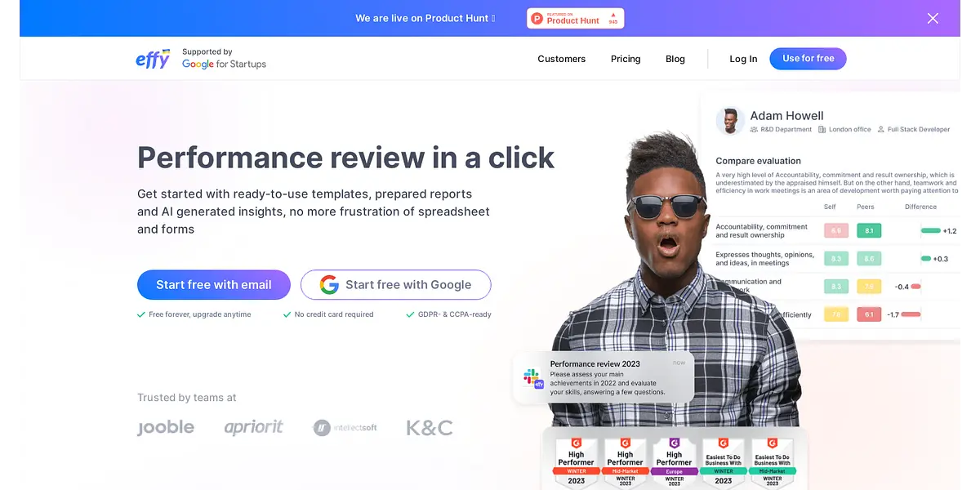Image resolution: width=980 pixels, height=490 pixels.
Task: Open the Customers menu item
Action: 561,59
